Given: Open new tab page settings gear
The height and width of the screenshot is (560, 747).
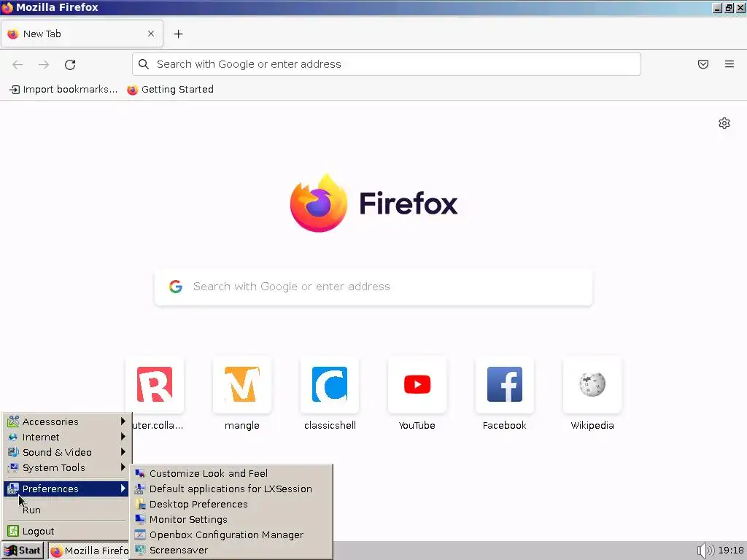Looking at the screenshot, I should click(x=724, y=123).
